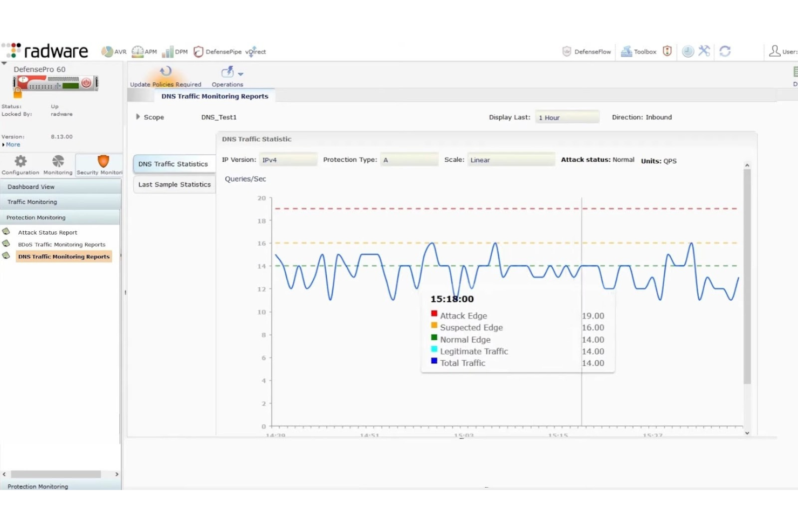Image resolution: width=798 pixels, height=532 pixels.
Task: Click the Units: QPS label
Action: pos(658,161)
